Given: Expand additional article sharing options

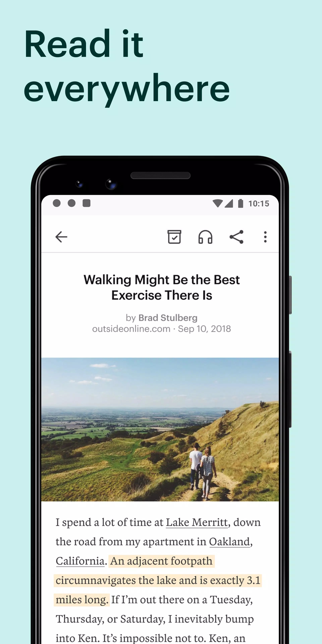Looking at the screenshot, I should coord(266,237).
